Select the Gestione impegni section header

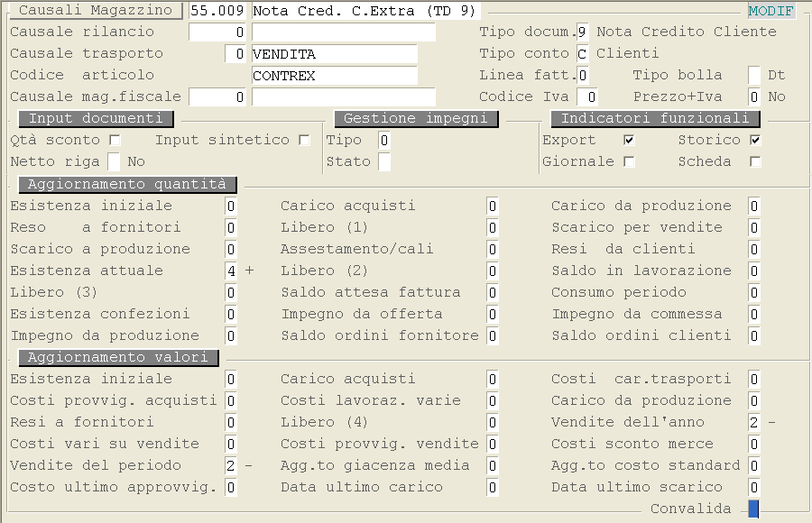(415, 119)
